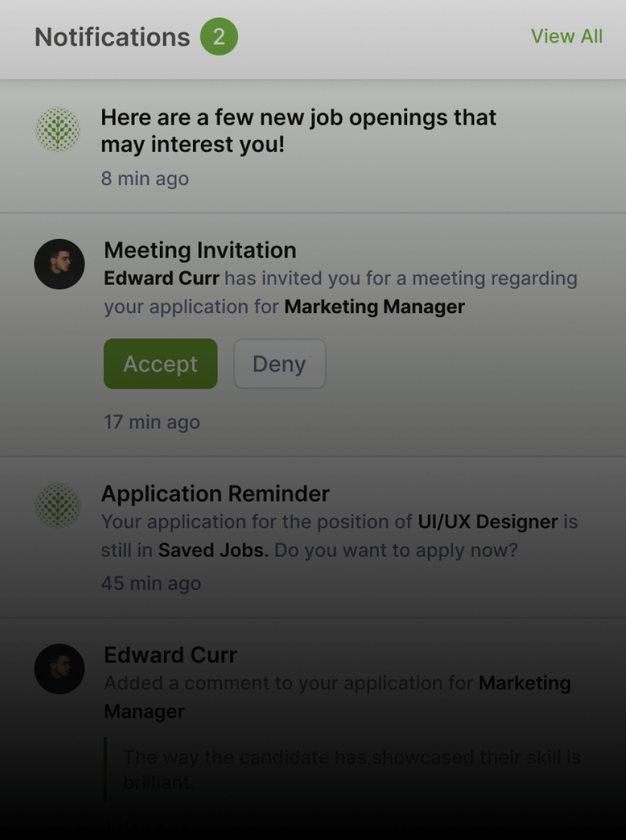Click the Edward Curr comment notification heading
This screenshot has width=626, height=840.
170,655
